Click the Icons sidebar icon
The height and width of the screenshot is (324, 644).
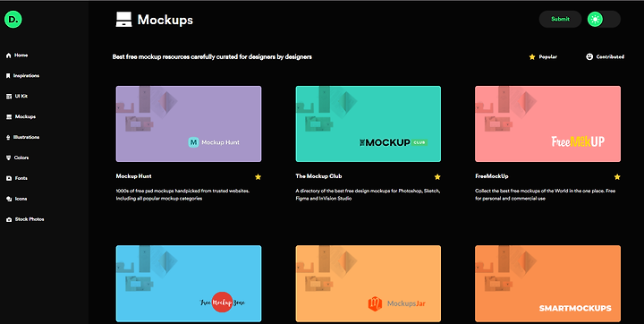click(x=9, y=199)
